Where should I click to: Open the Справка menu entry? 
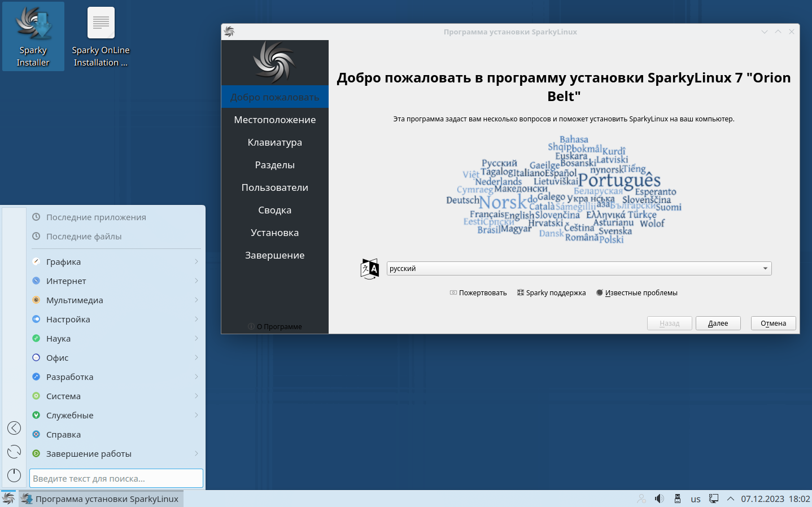click(116, 434)
